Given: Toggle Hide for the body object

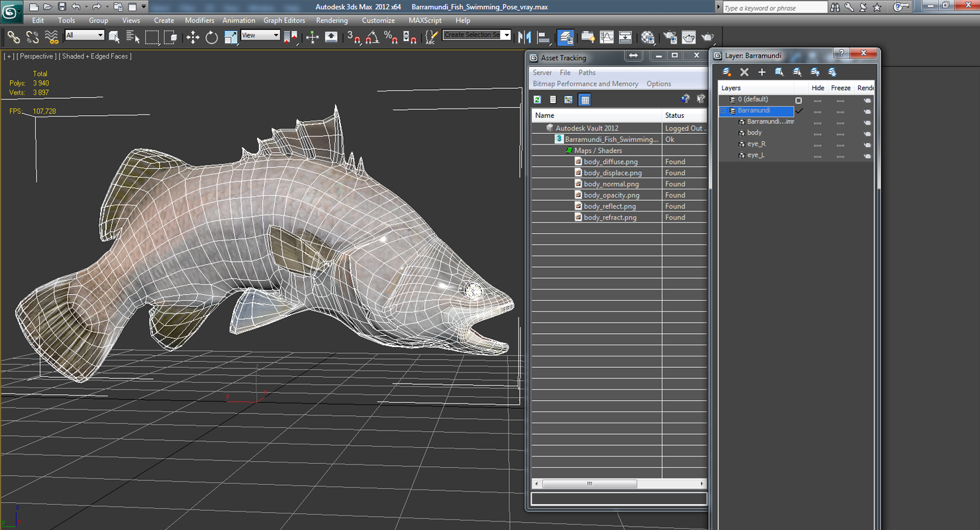Looking at the screenshot, I should click(818, 134).
